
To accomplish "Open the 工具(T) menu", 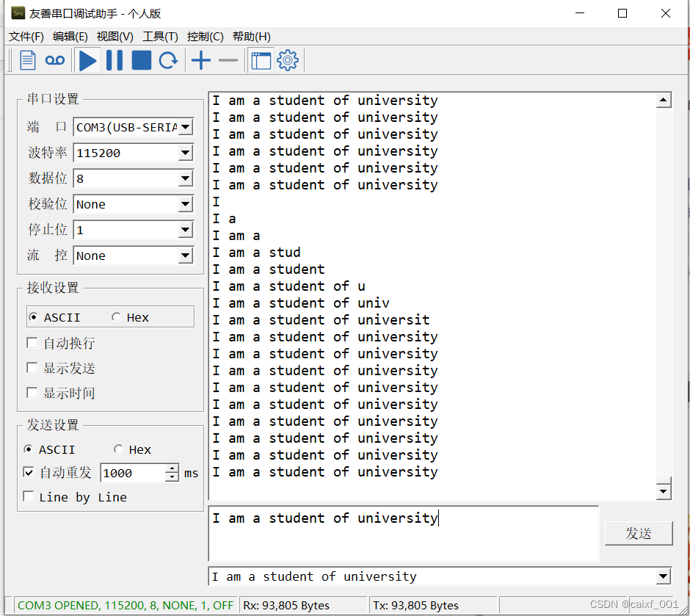I will pyautogui.click(x=160, y=37).
